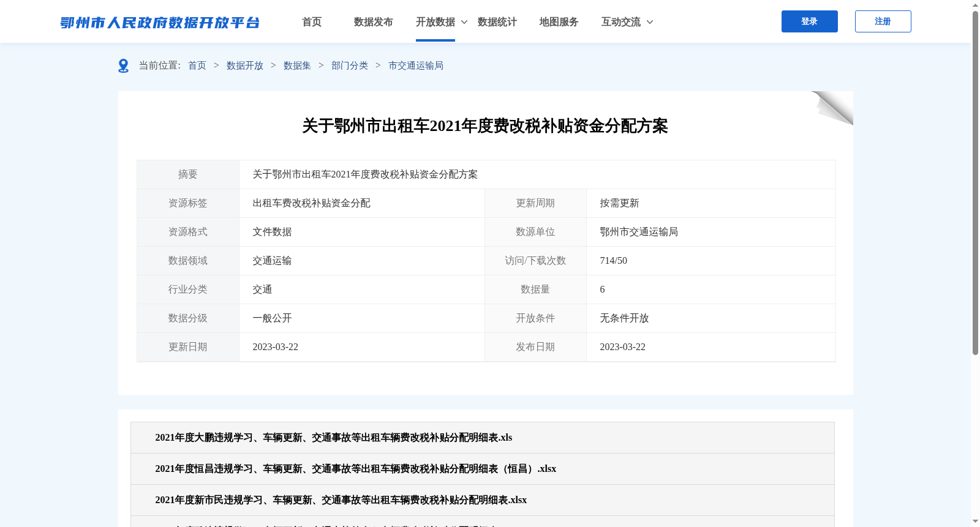
Task: Click the scrollbar up arrow
Action: pyautogui.click(x=975, y=5)
